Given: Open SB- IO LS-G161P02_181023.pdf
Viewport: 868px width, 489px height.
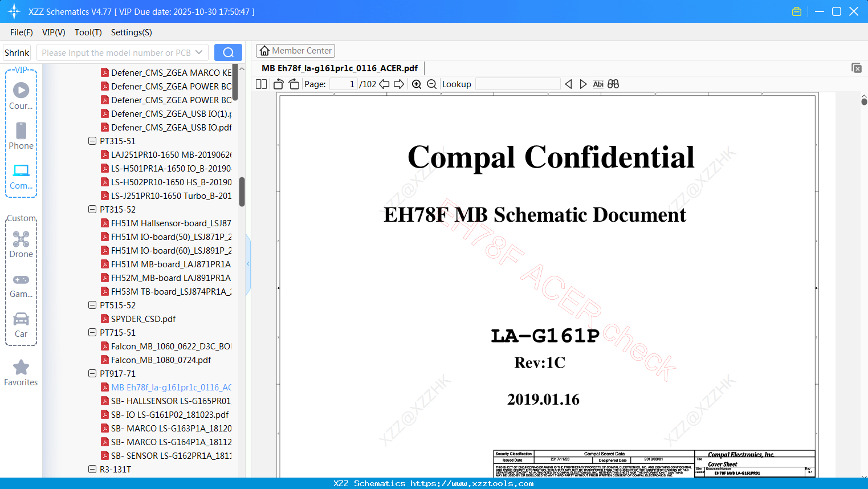Looking at the screenshot, I should point(170,414).
